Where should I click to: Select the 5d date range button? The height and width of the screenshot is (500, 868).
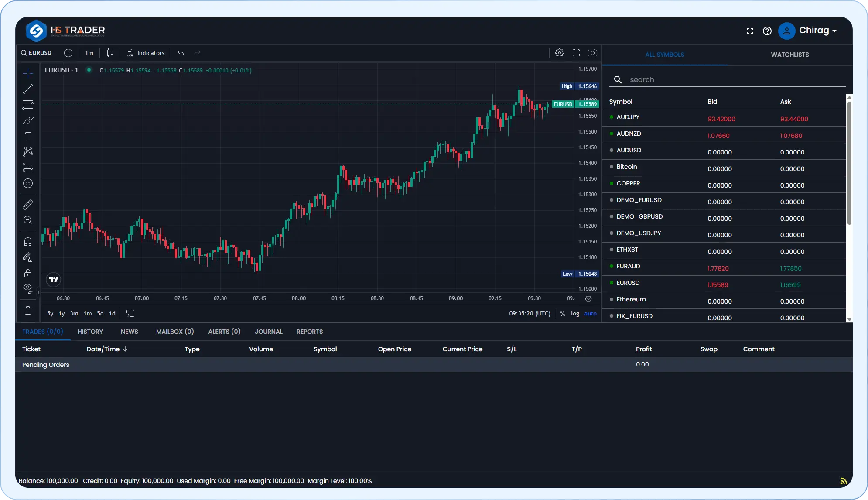coord(100,313)
